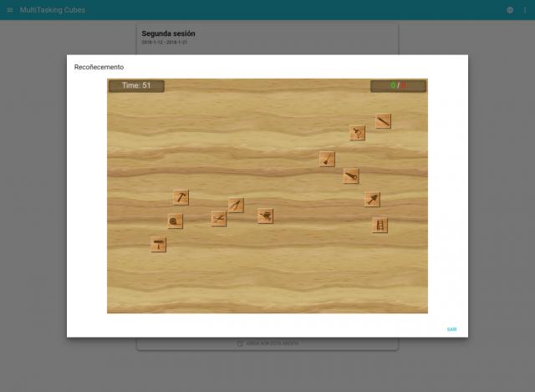Click the Time counter panel

pos(136,85)
